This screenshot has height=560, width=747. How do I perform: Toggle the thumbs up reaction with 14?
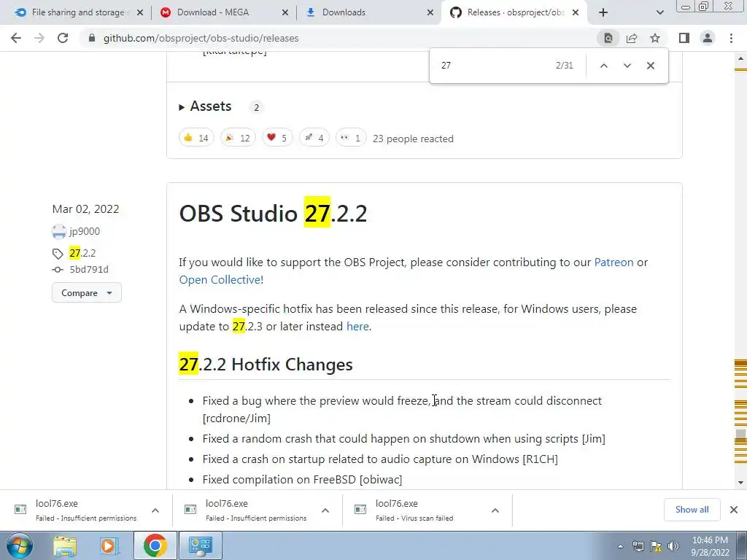click(196, 138)
